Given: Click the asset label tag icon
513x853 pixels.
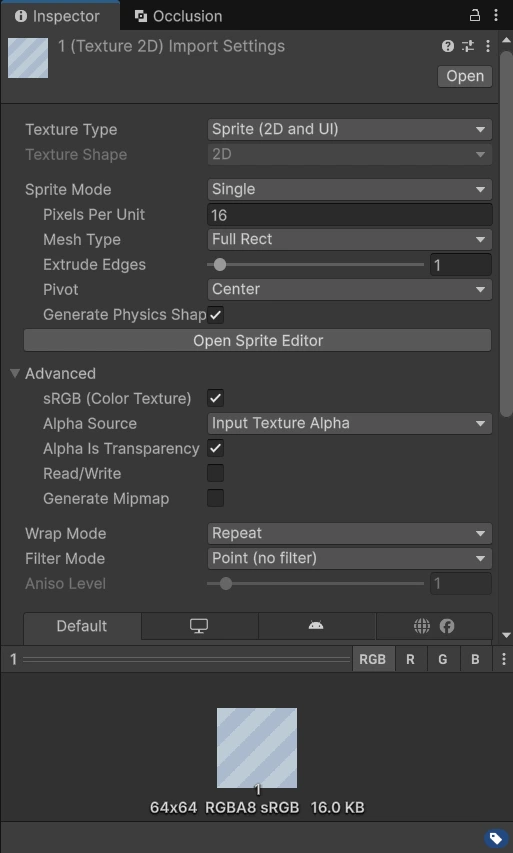Looking at the screenshot, I should pos(496,838).
